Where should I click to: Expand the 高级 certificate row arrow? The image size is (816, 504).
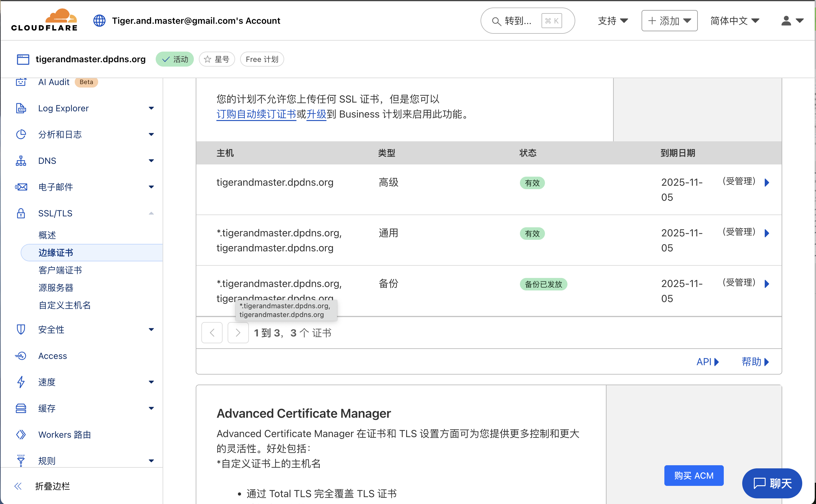point(767,183)
